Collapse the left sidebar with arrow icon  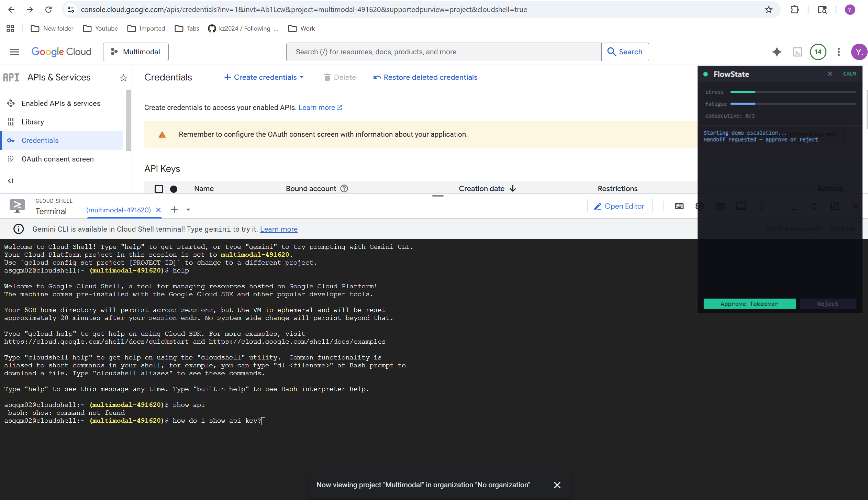click(11, 181)
